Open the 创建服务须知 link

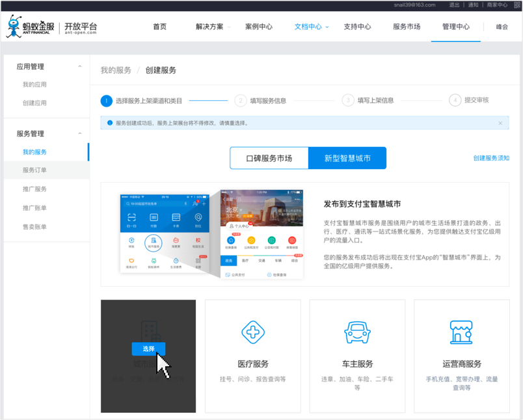pos(491,158)
